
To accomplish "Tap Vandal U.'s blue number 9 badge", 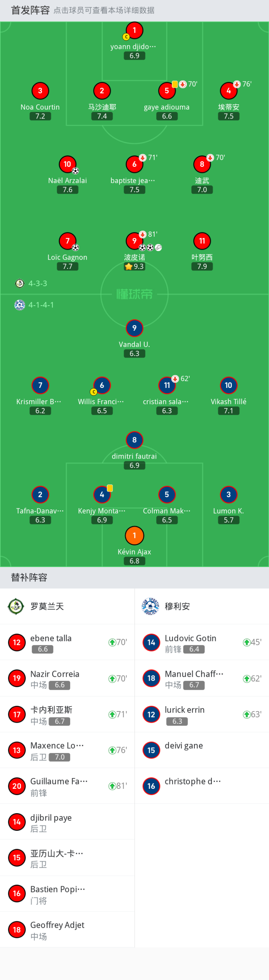I will 134,328.
